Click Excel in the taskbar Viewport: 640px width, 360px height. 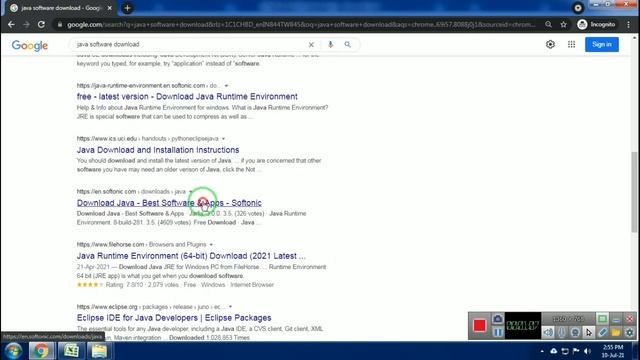point(71,351)
